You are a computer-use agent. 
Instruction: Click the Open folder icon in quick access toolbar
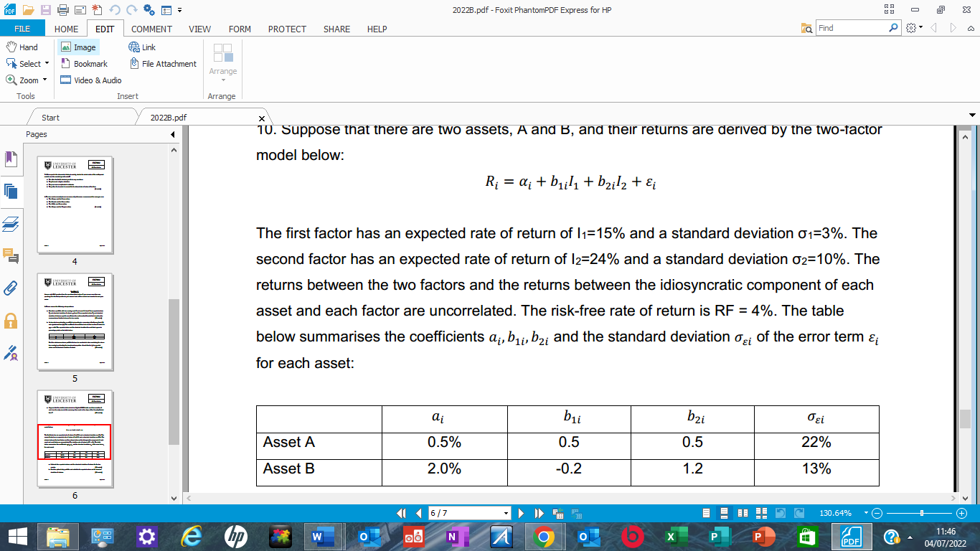point(28,10)
